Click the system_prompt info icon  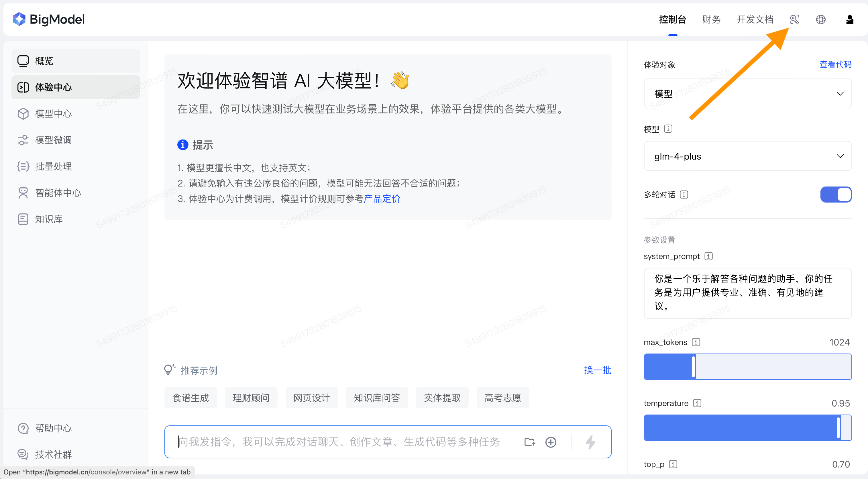coord(709,256)
